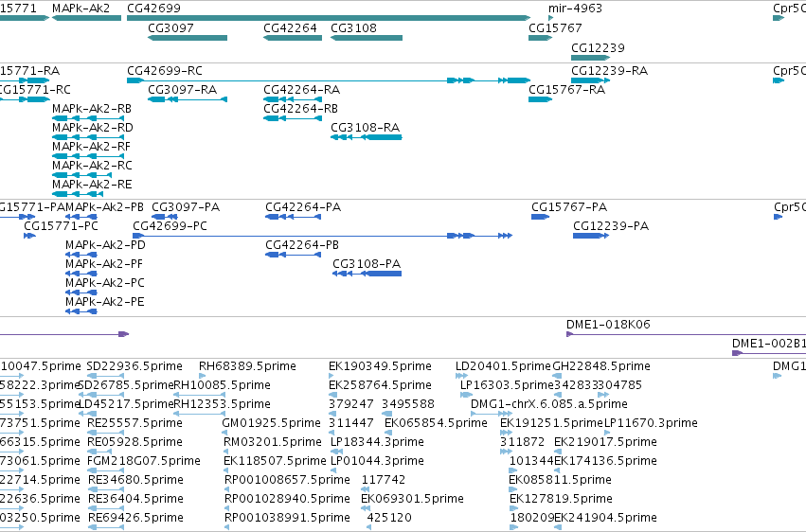This screenshot has width=806, height=532.
Task: Open transcript CG42264-RB
Action: [x=293, y=118]
